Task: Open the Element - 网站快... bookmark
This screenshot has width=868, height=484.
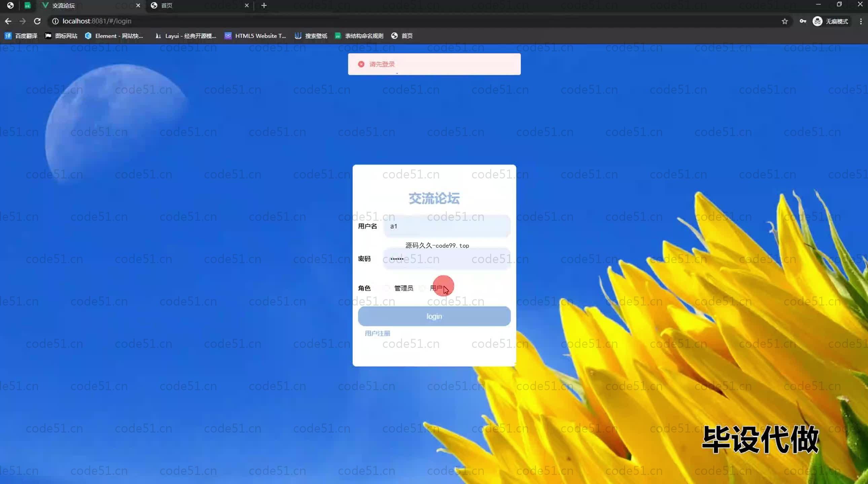Action: pos(115,36)
